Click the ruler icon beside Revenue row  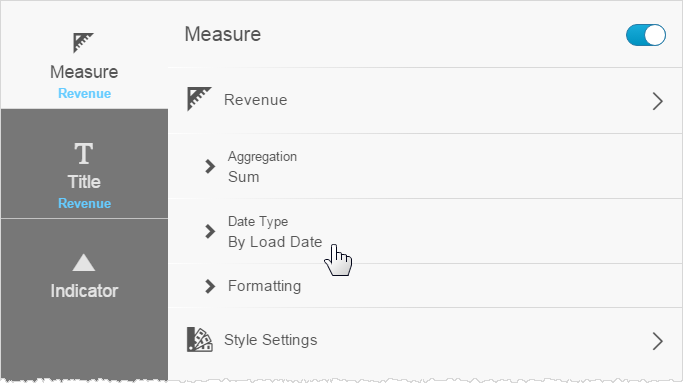199,99
